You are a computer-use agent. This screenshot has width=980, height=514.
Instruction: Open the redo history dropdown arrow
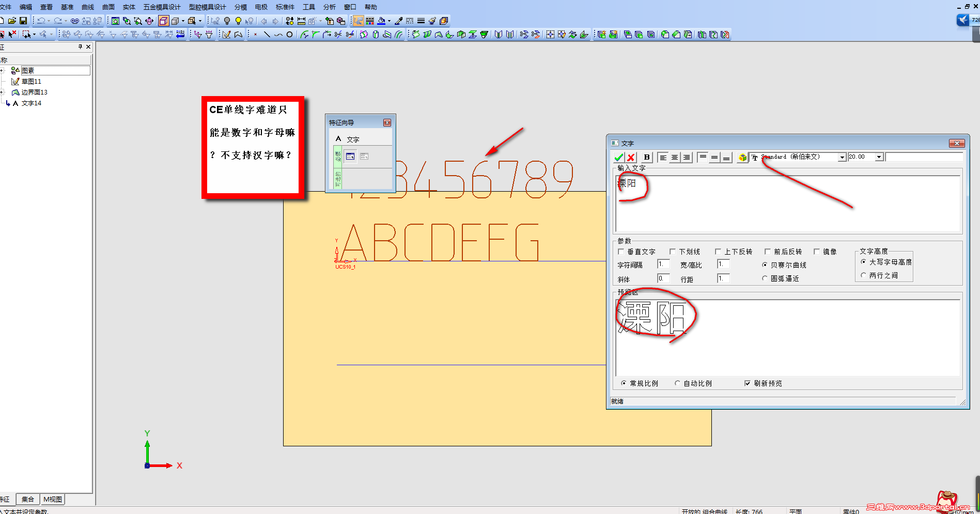pyautogui.click(x=66, y=21)
